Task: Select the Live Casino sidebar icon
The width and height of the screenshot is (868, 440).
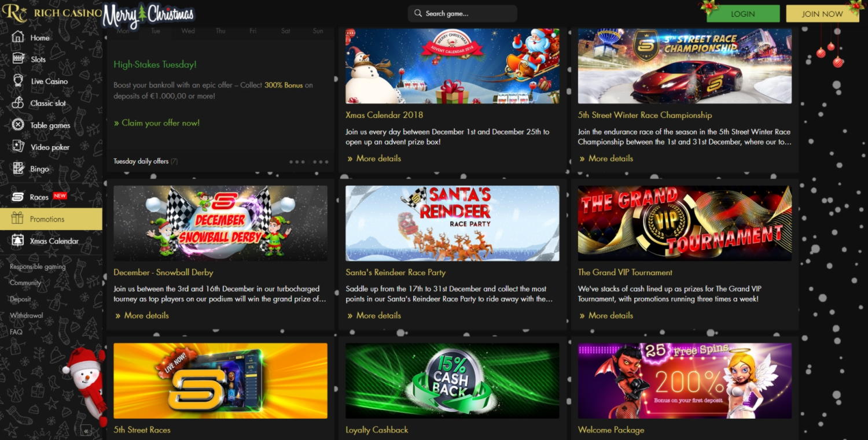Action: tap(18, 81)
